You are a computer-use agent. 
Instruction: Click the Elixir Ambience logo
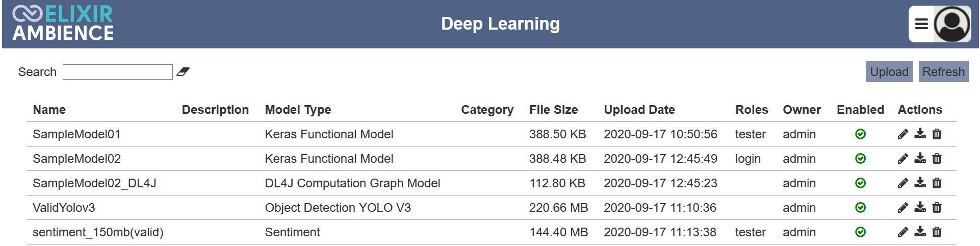click(x=63, y=23)
